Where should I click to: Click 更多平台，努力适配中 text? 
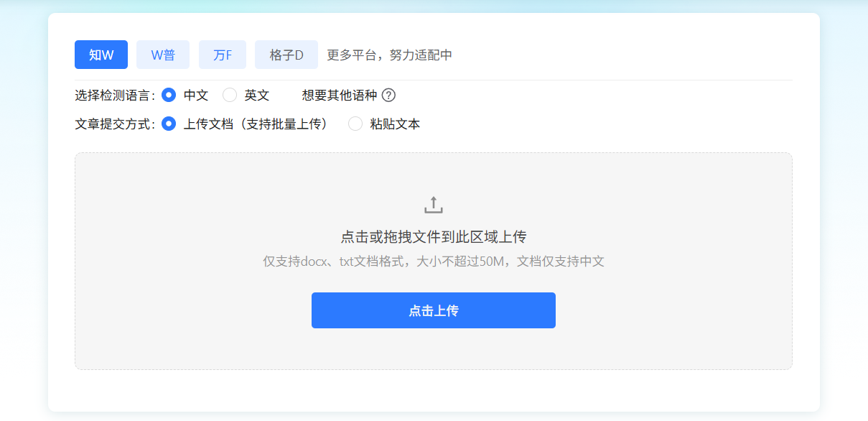tap(390, 55)
